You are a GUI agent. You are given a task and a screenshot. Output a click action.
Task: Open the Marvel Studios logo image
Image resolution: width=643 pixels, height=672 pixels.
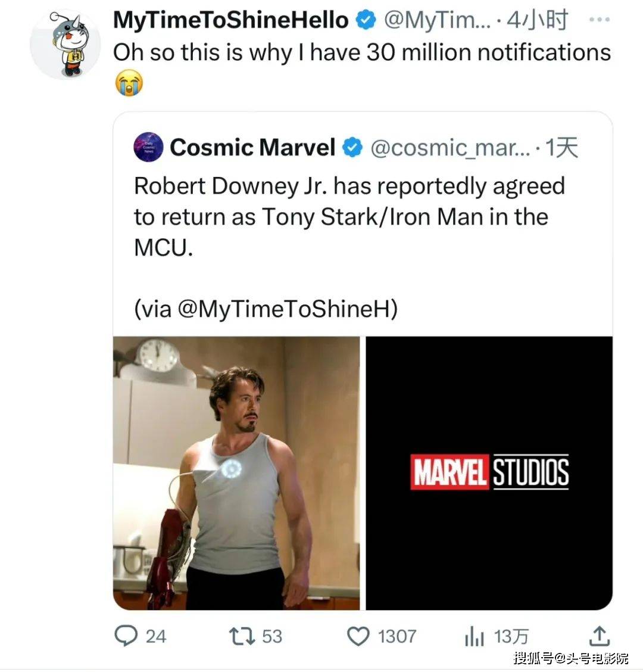[489, 473]
